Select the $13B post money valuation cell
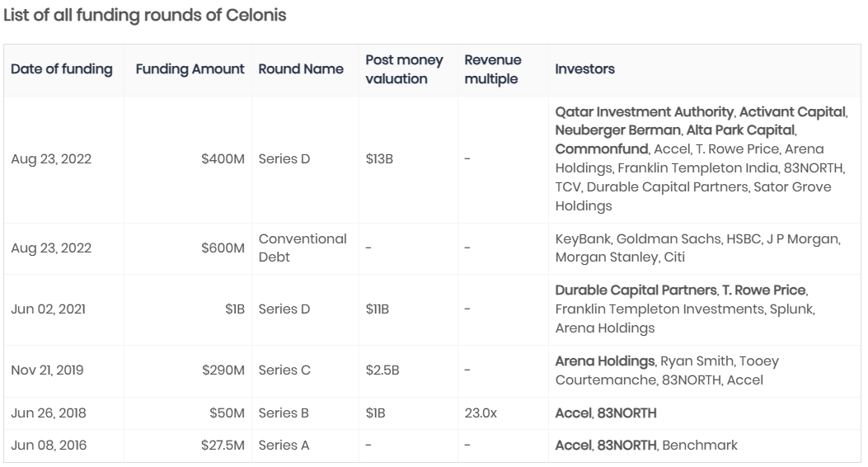 click(379, 159)
